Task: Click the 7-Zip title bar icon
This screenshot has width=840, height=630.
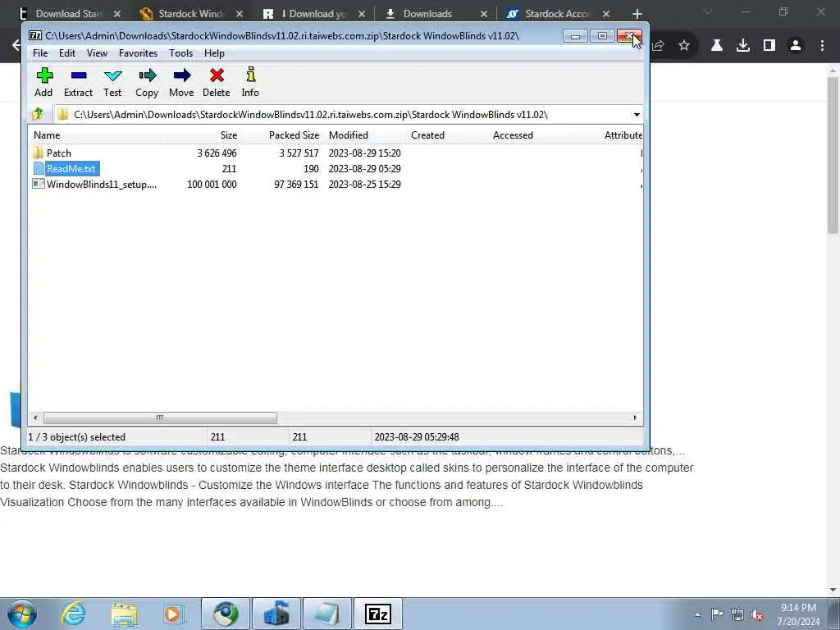Action: click(34, 36)
